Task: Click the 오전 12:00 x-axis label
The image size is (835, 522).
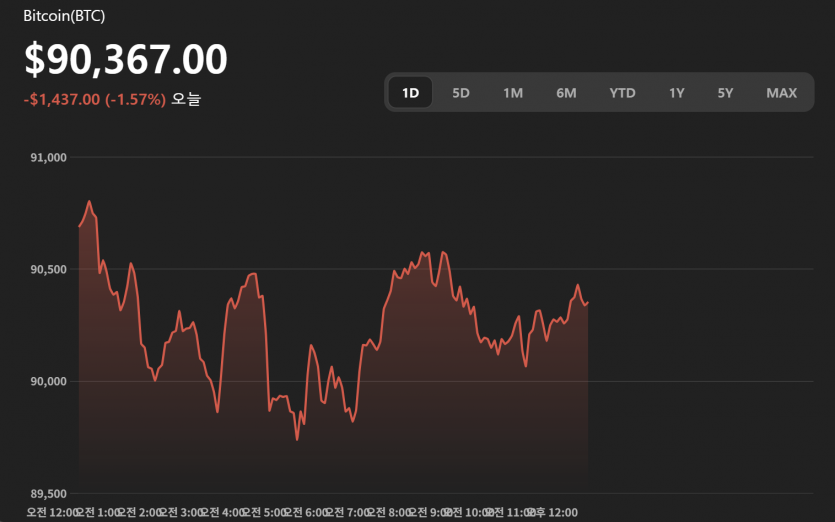Action: pos(50,512)
